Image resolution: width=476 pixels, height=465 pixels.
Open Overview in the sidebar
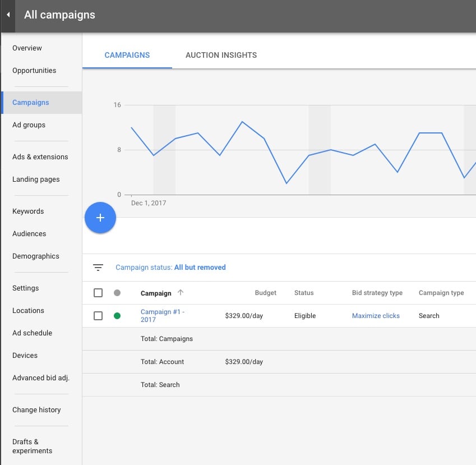click(27, 48)
